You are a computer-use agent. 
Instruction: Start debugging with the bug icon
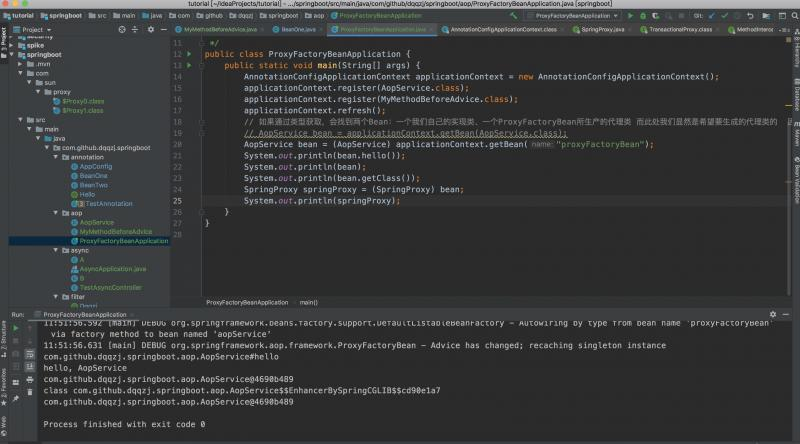(x=643, y=16)
